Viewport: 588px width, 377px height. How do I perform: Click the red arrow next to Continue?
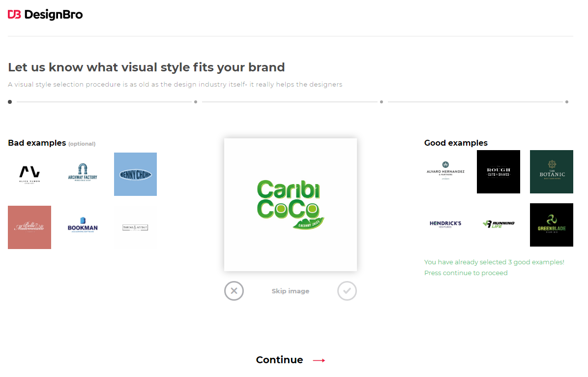pyautogui.click(x=319, y=360)
